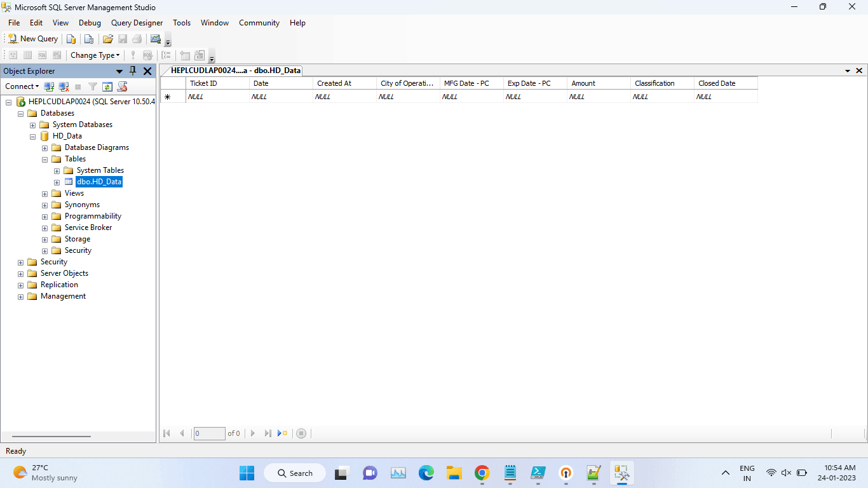Select the new row asterisk header

pos(173,97)
